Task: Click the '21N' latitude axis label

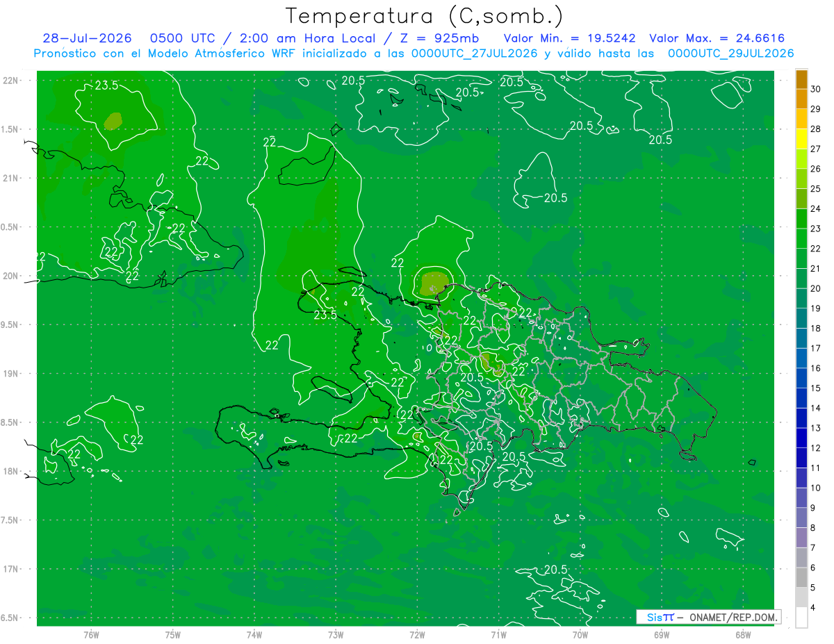Action: (x=10, y=178)
